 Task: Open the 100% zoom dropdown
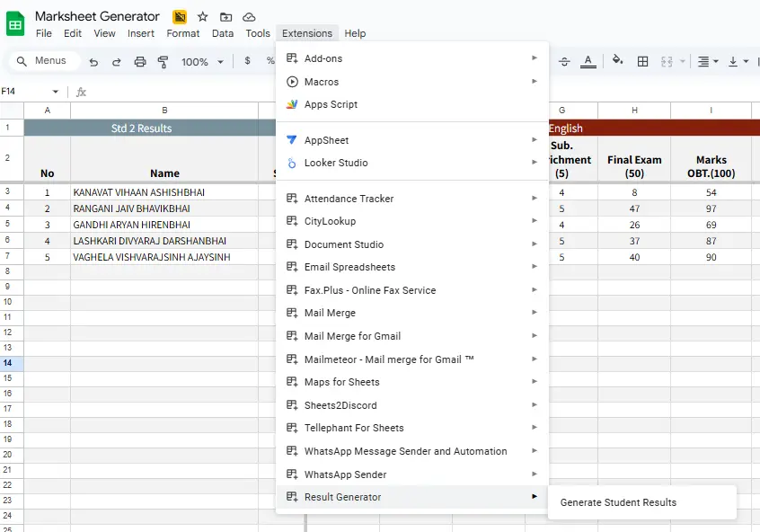[x=201, y=62]
